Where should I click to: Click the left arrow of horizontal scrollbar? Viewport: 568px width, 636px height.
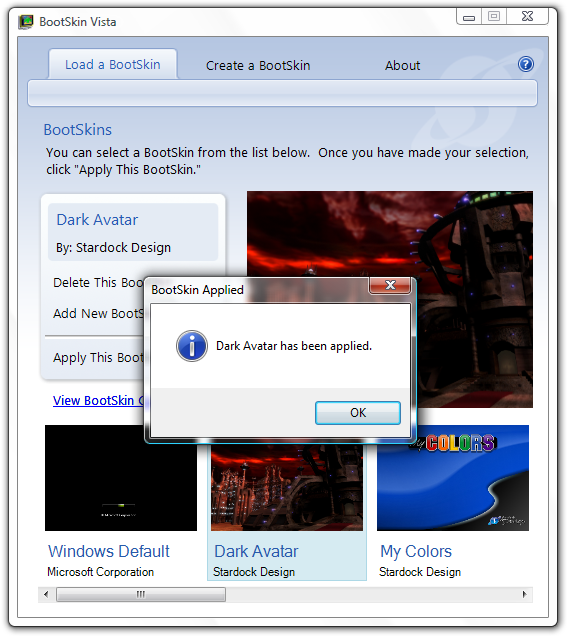click(46, 595)
